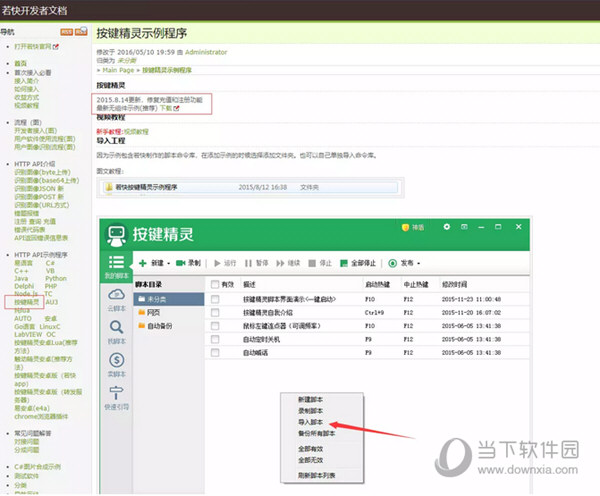Open the C++ example link
Viewport: 600px width, 496px height.
click(21, 271)
